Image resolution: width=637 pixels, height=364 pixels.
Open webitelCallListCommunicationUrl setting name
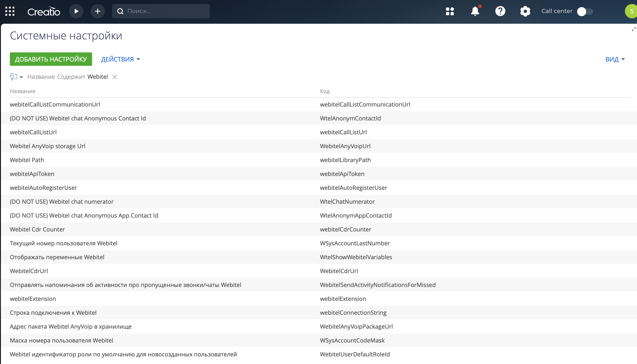click(x=55, y=105)
